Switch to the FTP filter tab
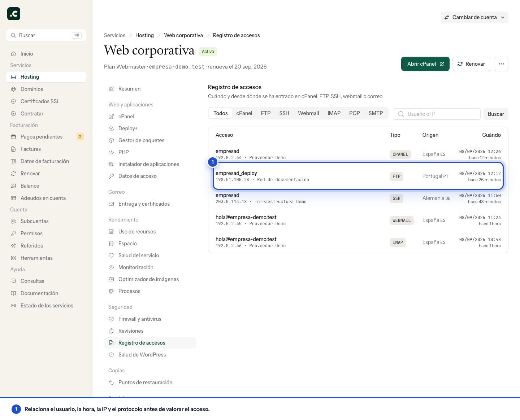 [x=266, y=113]
